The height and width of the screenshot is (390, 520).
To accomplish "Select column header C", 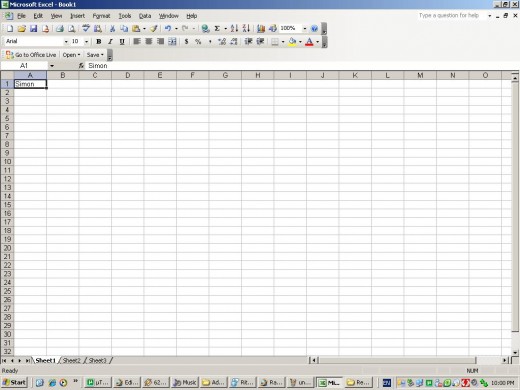I will (x=95, y=75).
